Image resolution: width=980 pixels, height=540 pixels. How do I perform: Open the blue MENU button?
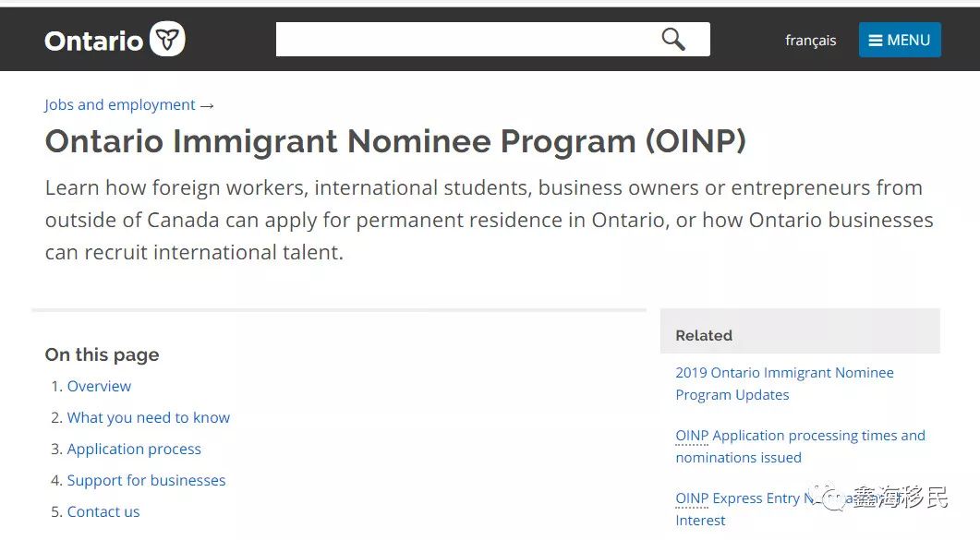click(x=899, y=41)
